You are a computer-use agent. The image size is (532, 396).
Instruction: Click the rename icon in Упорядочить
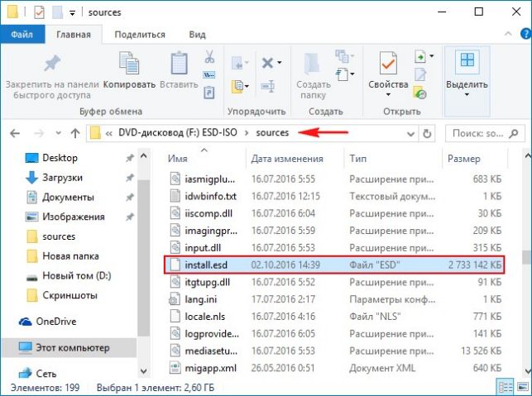(x=268, y=87)
